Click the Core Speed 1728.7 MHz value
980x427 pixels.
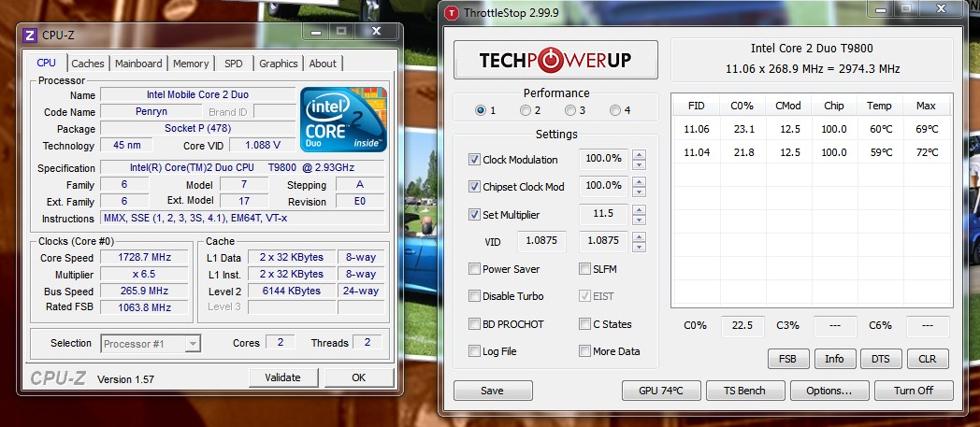[144, 257]
